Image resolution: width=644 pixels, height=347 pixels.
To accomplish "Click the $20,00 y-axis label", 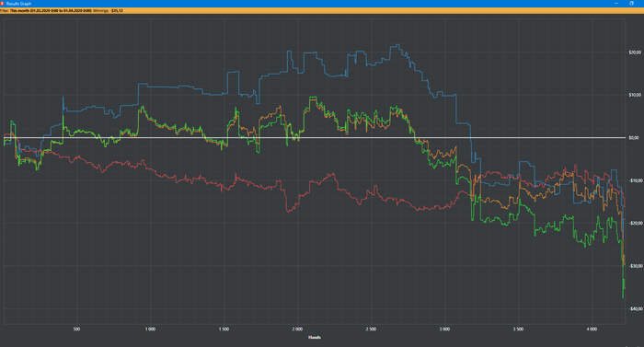I will [635, 52].
